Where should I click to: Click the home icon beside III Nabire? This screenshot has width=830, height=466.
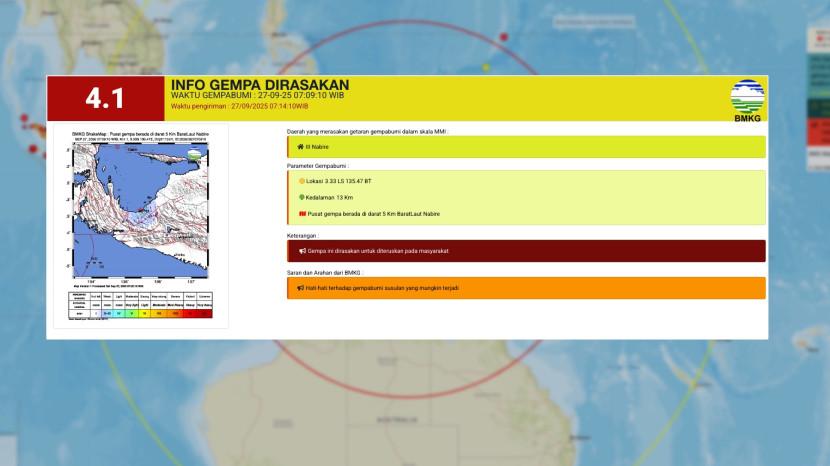coord(300,147)
